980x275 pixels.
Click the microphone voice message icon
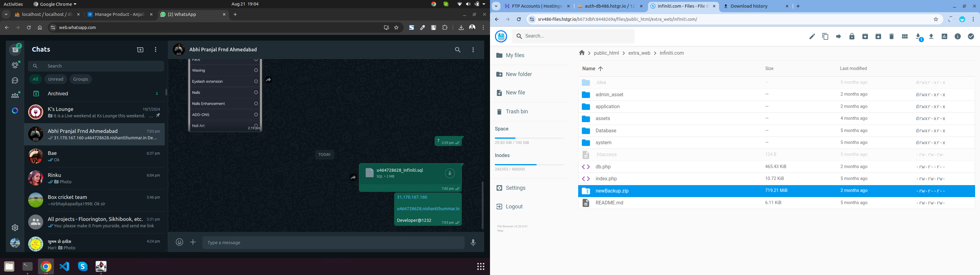(x=473, y=242)
